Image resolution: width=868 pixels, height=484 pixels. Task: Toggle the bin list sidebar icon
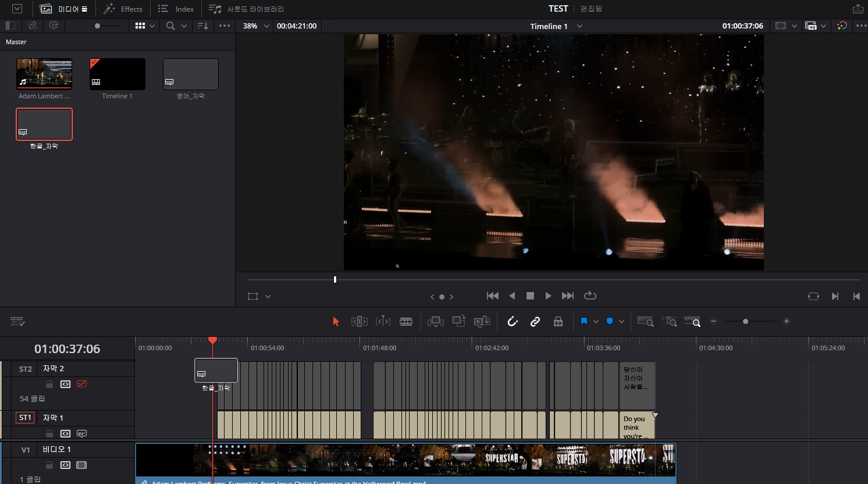pyautogui.click(x=10, y=26)
